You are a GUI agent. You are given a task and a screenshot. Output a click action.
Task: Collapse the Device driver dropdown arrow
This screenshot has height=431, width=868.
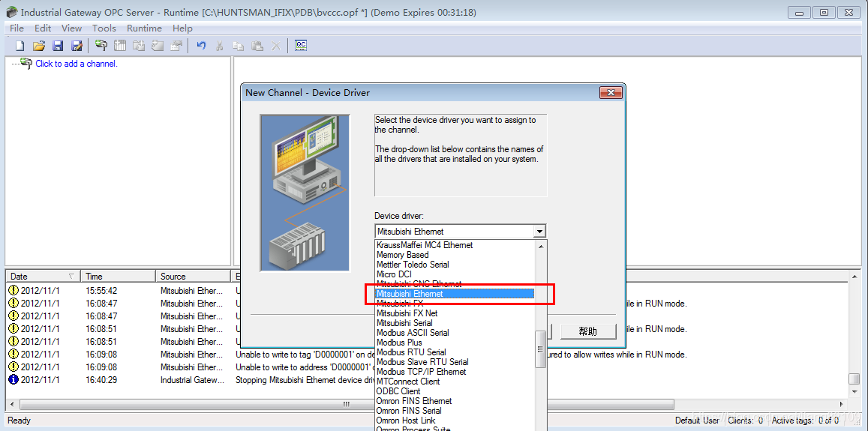pos(539,232)
